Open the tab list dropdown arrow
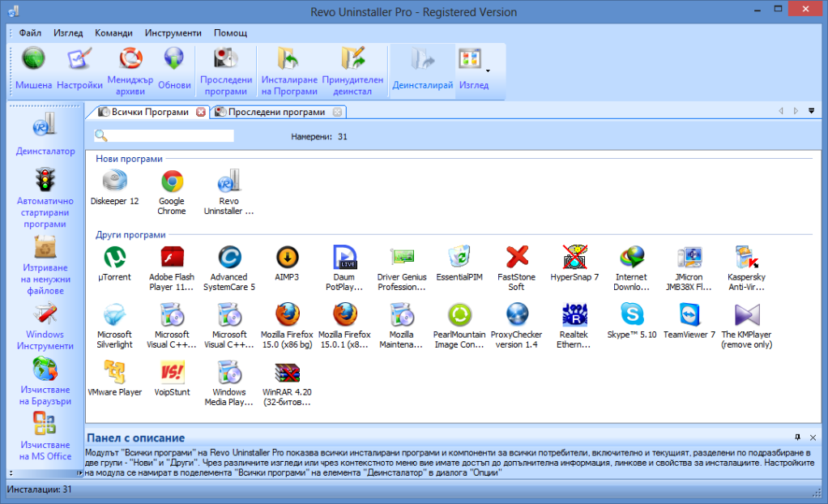Viewport: 828px width, 504px height. (x=811, y=111)
